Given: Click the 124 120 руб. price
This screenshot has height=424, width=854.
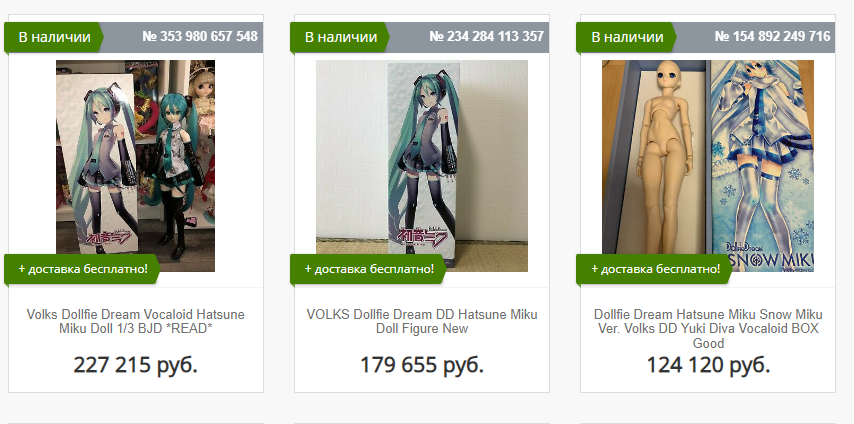Looking at the screenshot, I should click(708, 365).
